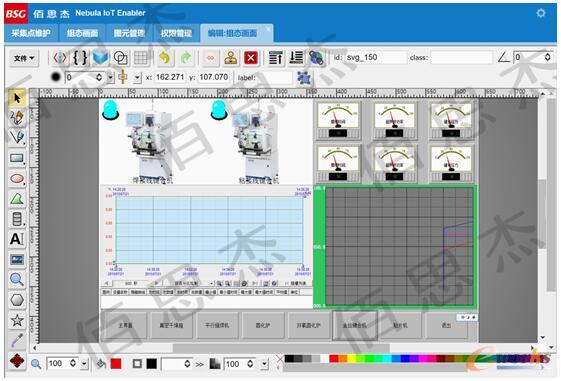The image size is (561, 381).
Task: Open the settings gear in header
Action: pyautogui.click(x=541, y=13)
